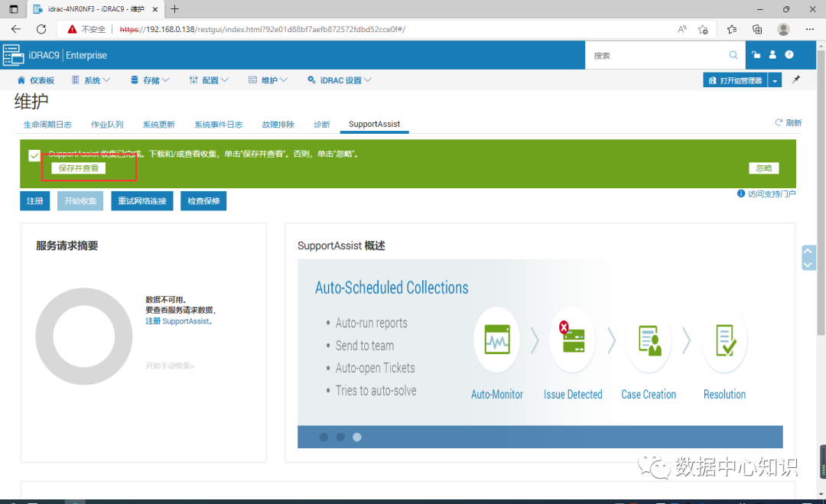Click the floating scroll-down arrow
Viewport: 826px width, 504px height.
808,265
